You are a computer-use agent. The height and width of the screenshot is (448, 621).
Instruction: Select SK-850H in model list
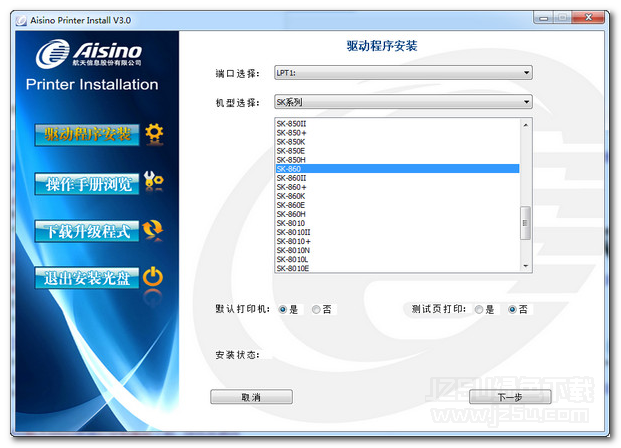(397, 160)
